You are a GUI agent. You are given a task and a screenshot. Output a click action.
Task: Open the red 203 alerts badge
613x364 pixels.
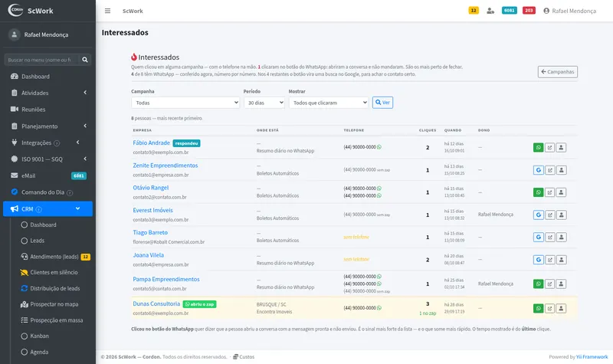click(529, 11)
